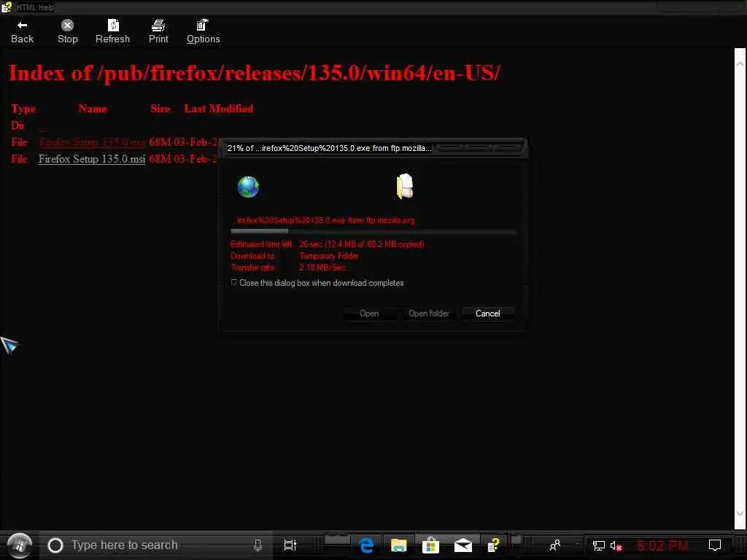Click the microphone icon in search box

click(x=258, y=545)
